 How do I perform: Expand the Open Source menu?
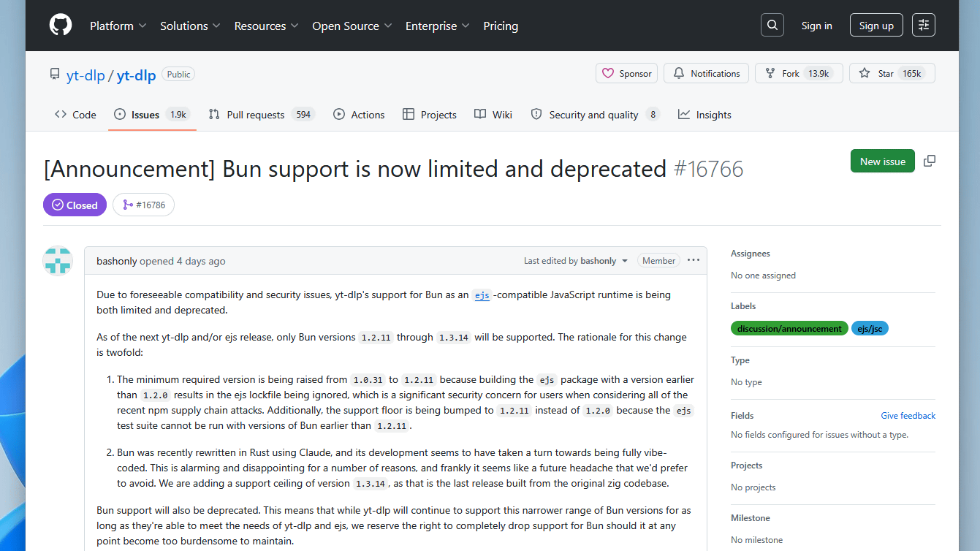pyautogui.click(x=352, y=26)
